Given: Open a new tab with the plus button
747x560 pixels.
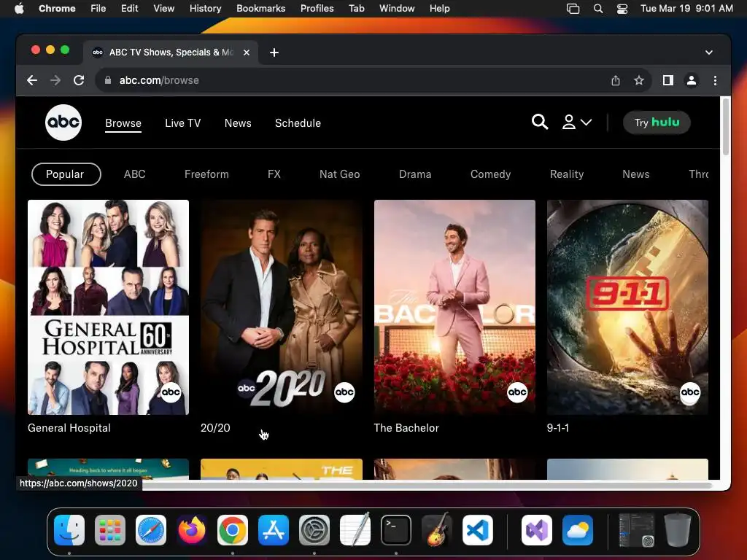Looking at the screenshot, I should 274,52.
